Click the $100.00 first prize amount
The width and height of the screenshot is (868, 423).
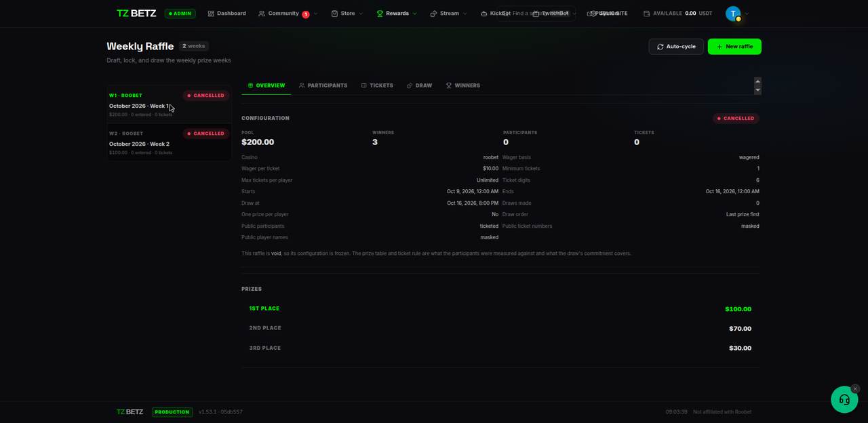(x=738, y=309)
